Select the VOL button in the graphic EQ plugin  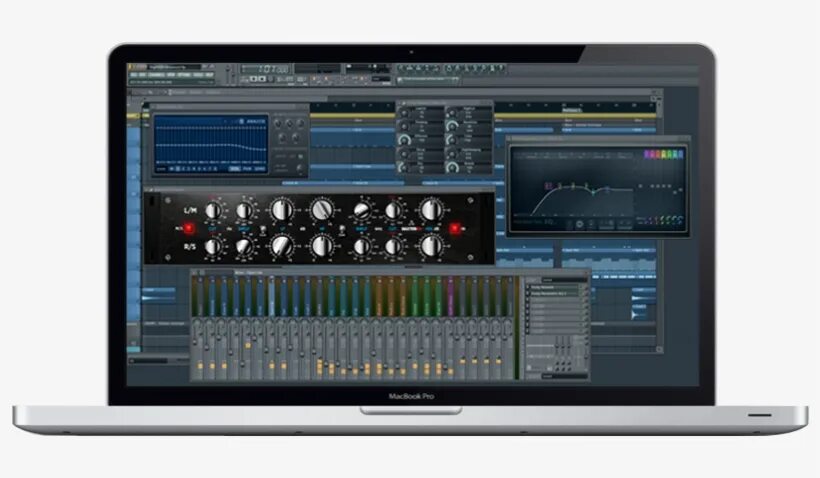click(234, 169)
